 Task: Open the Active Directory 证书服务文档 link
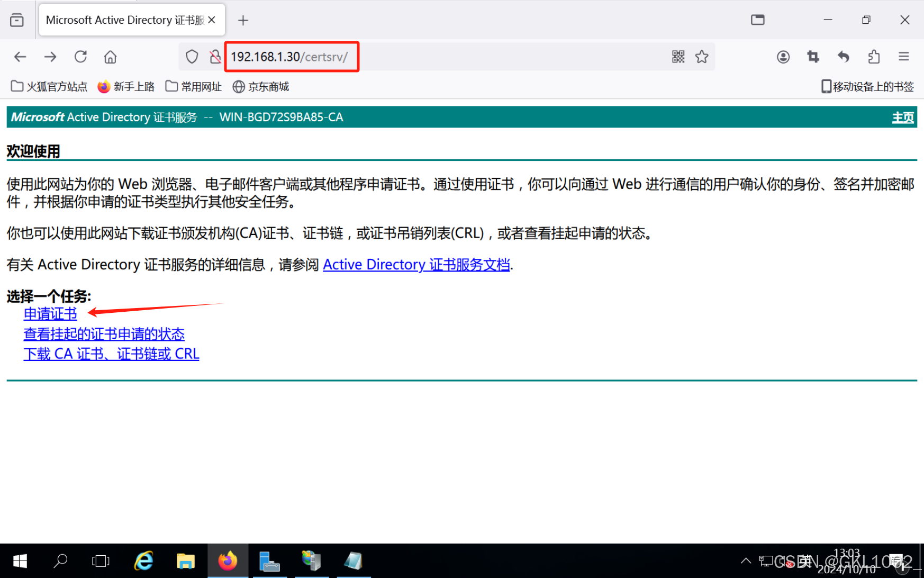point(416,264)
